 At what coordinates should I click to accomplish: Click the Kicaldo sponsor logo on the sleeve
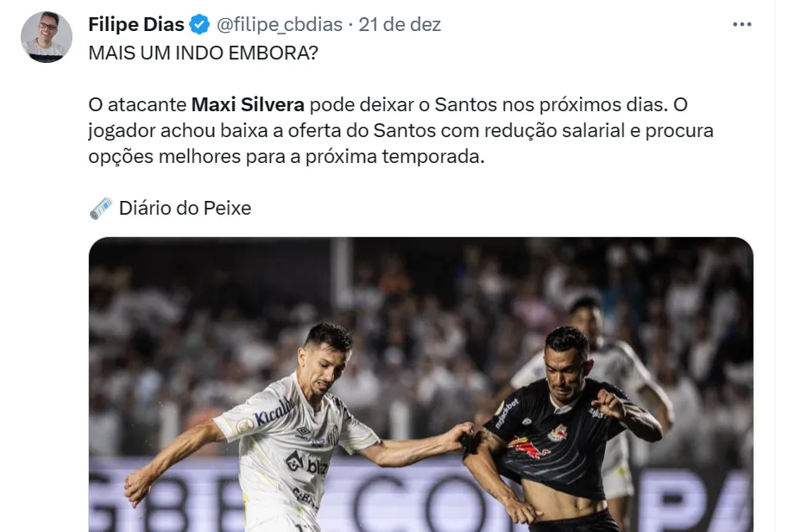point(274,412)
